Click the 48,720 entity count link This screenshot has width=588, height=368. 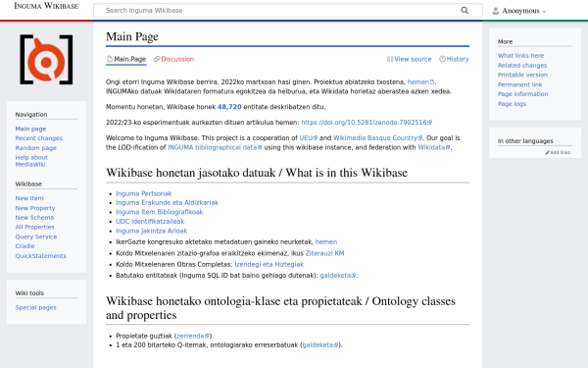click(x=229, y=107)
